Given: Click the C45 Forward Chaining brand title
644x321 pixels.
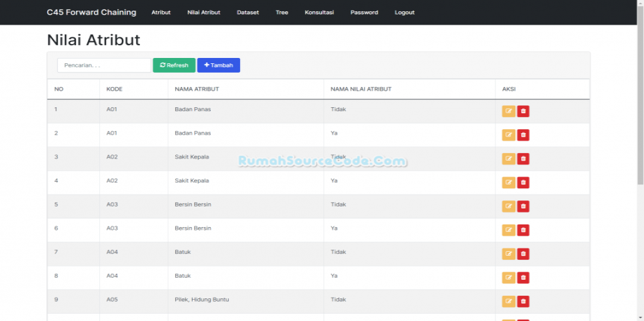Looking at the screenshot, I should (x=91, y=12).
